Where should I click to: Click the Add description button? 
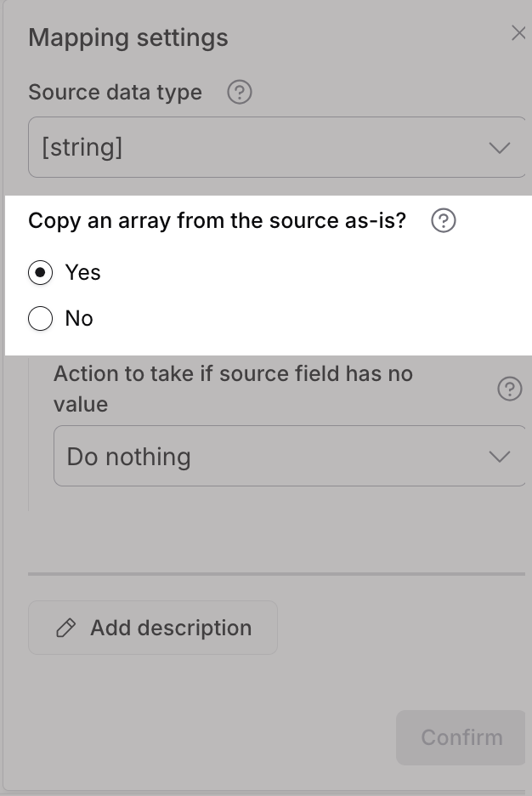tap(153, 628)
